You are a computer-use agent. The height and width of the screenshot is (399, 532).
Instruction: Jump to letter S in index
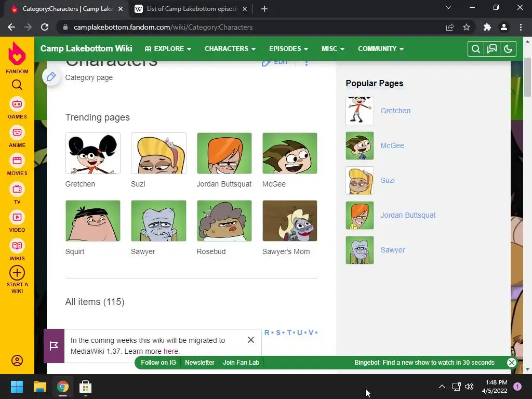[278, 332]
